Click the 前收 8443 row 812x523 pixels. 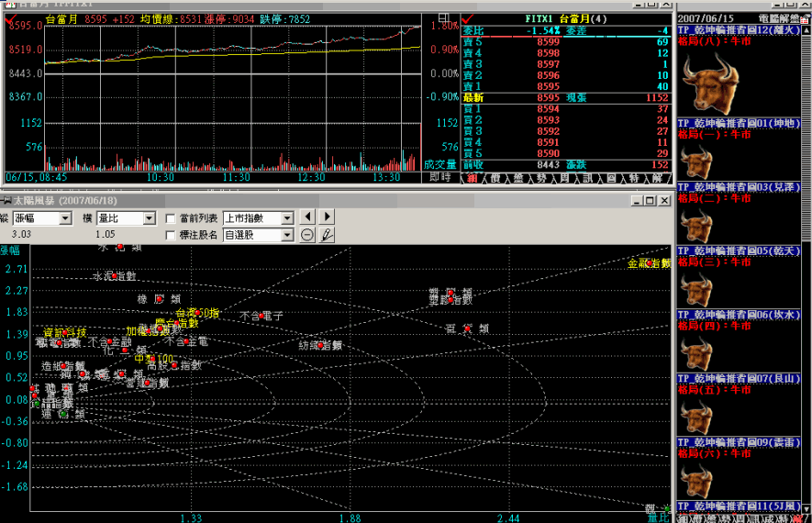[566, 164]
